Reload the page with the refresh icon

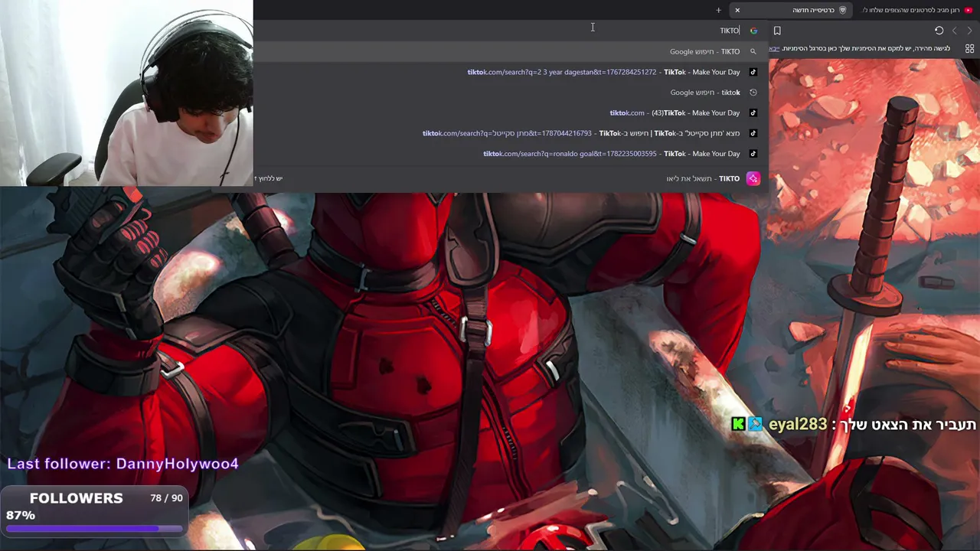pyautogui.click(x=939, y=31)
